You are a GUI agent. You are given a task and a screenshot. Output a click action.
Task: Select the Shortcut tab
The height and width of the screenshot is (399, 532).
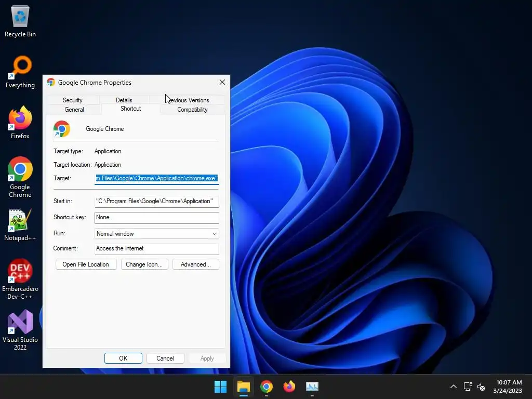point(130,109)
